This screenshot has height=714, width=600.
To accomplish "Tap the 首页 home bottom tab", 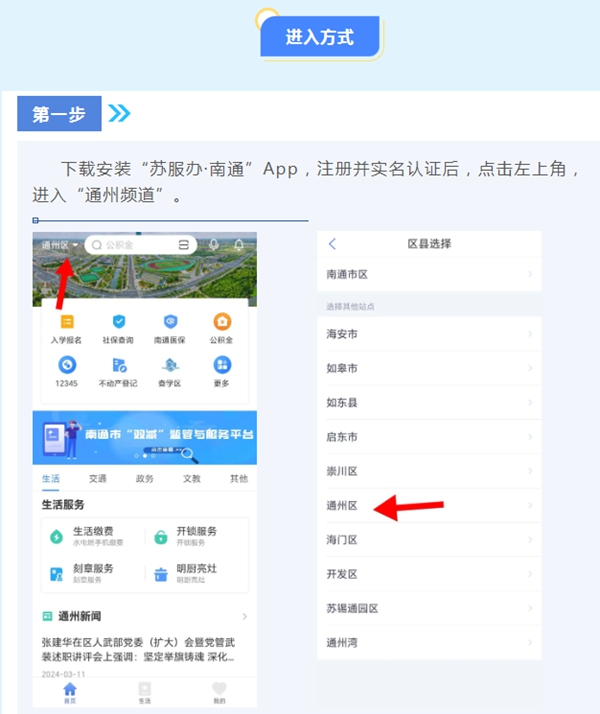I will click(x=70, y=692).
